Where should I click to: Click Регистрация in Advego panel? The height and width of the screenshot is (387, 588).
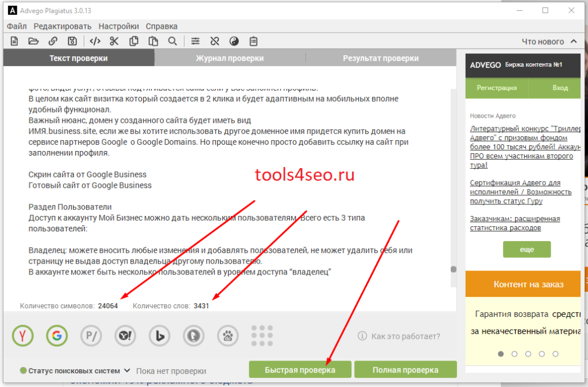[x=497, y=88]
